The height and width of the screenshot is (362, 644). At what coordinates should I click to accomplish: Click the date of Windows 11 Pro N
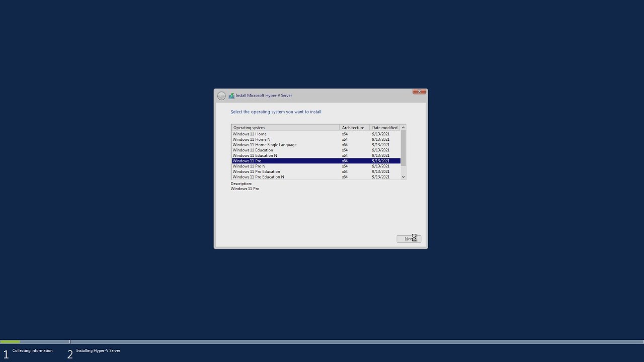tap(381, 166)
